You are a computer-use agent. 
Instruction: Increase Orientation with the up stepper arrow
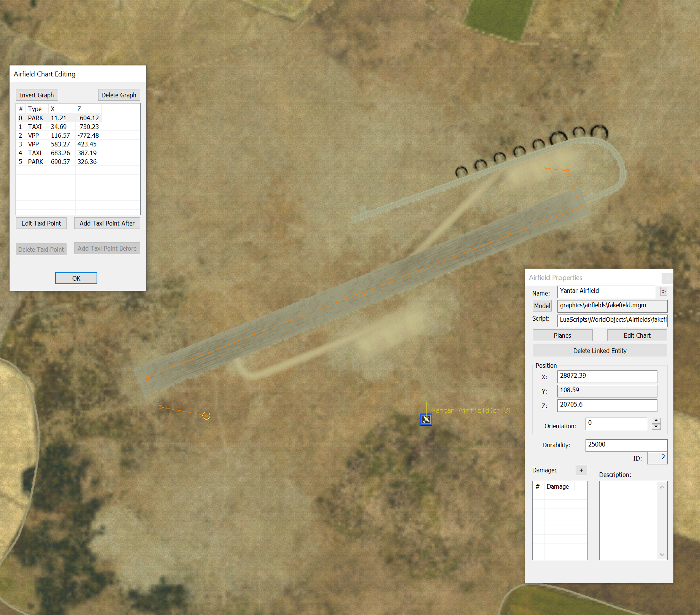pos(656,421)
